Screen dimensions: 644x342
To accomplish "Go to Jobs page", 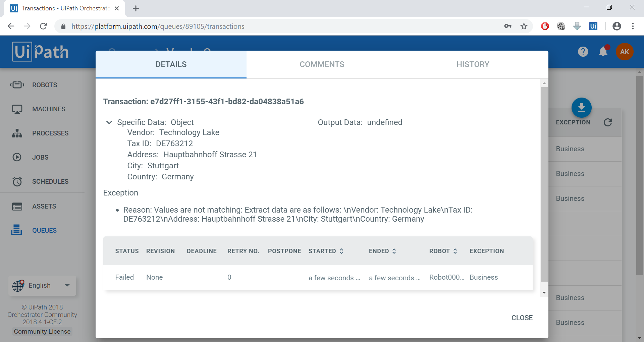I will [40, 158].
